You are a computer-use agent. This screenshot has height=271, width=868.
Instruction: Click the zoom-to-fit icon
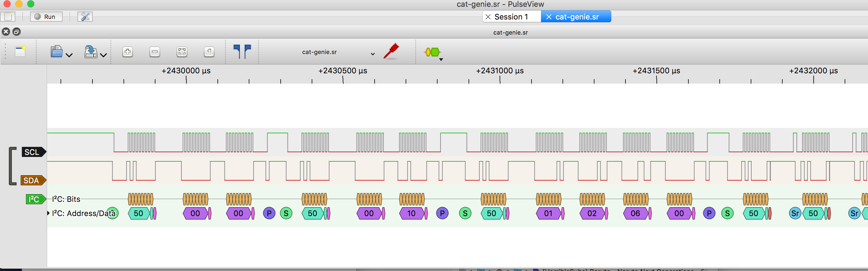point(182,52)
